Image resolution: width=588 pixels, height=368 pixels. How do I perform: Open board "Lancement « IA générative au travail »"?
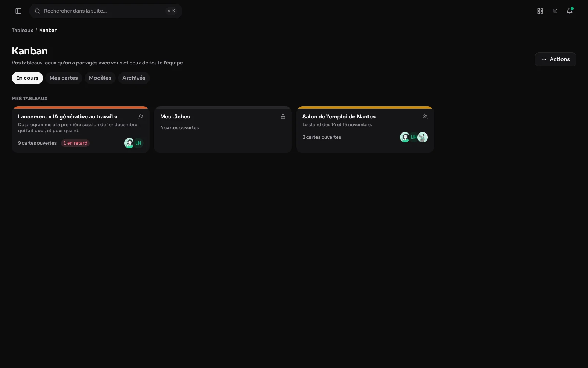tap(80, 130)
